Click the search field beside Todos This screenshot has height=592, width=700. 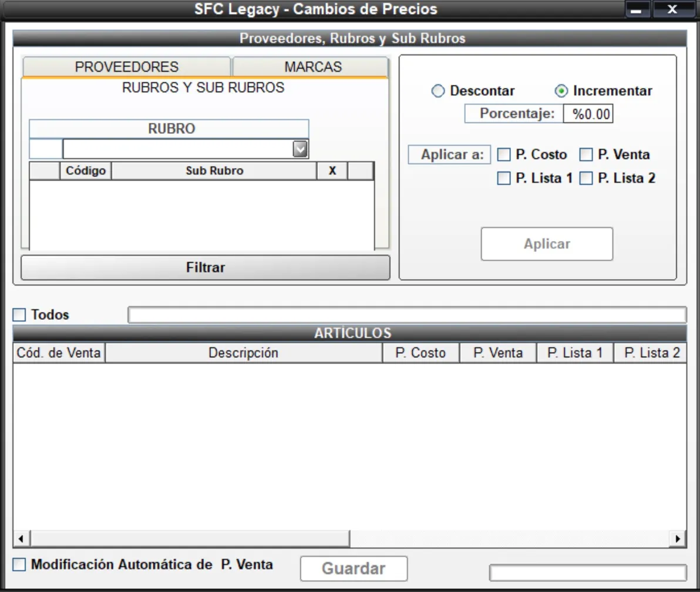(x=406, y=315)
